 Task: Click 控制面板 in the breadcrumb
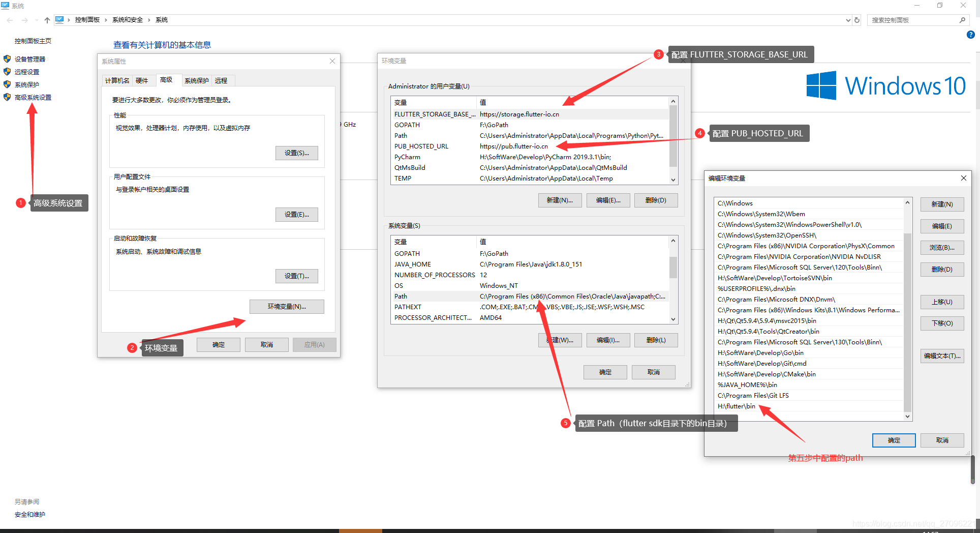point(87,20)
